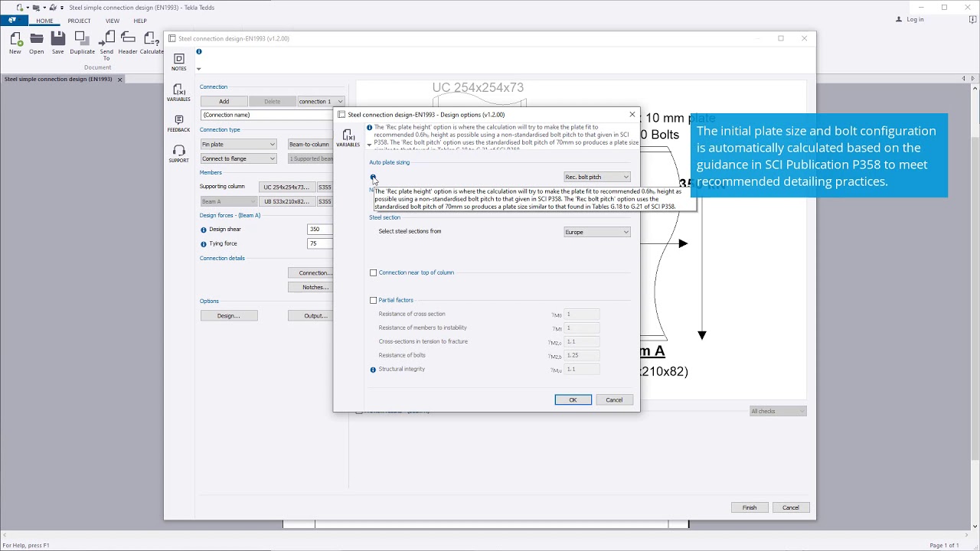Click Variables icon in Design options dialog
980x551 pixels.
click(x=348, y=138)
